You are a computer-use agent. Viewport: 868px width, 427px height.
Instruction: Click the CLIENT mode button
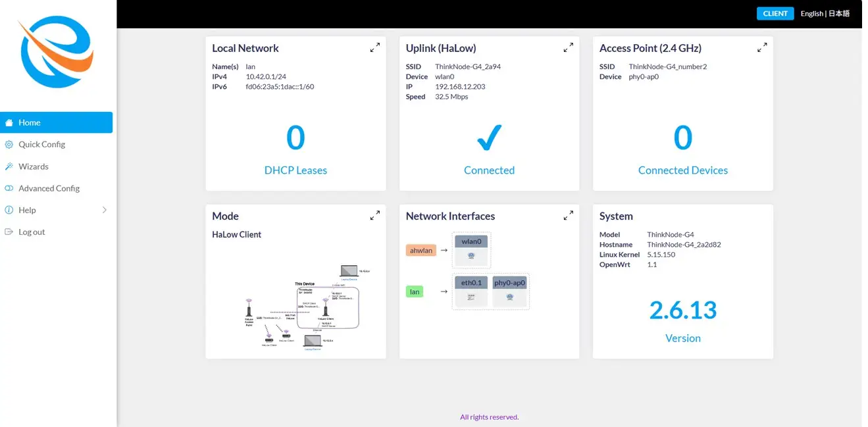coord(775,13)
